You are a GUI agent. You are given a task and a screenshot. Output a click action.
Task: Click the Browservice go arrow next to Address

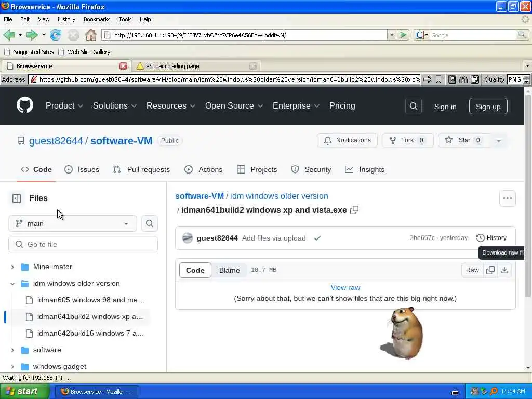click(x=427, y=79)
